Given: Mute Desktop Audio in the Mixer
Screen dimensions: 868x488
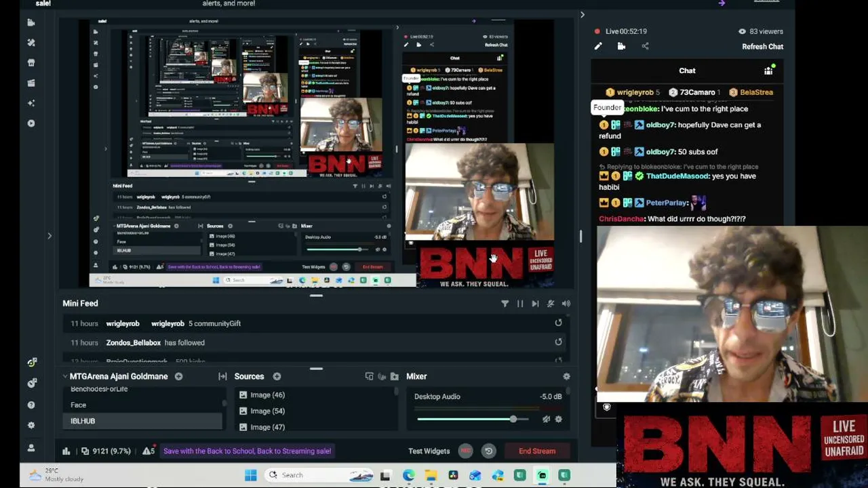Looking at the screenshot, I should click(x=546, y=420).
